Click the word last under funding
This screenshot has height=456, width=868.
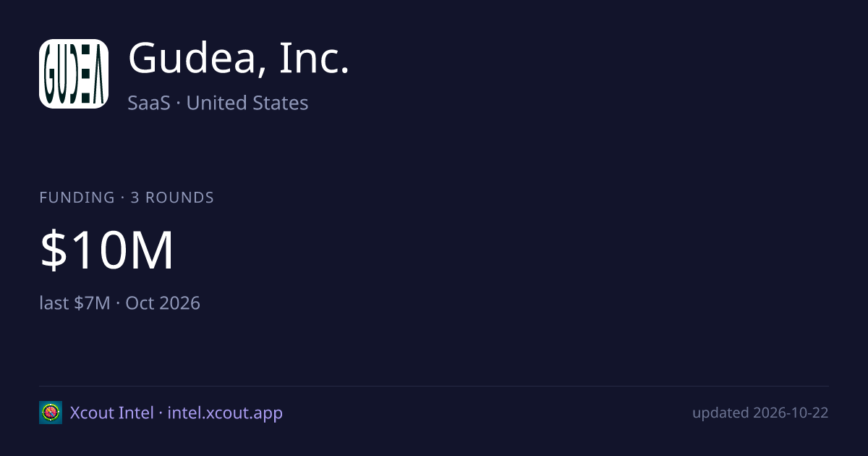pyautogui.click(x=54, y=303)
